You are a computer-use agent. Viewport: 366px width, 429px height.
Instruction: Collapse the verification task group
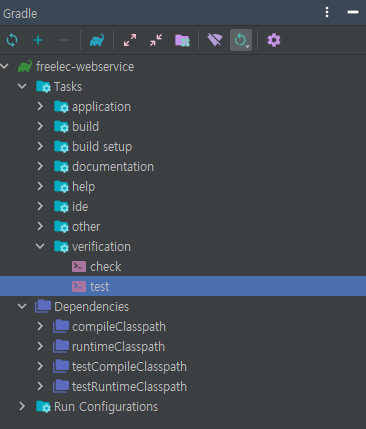[x=40, y=247]
